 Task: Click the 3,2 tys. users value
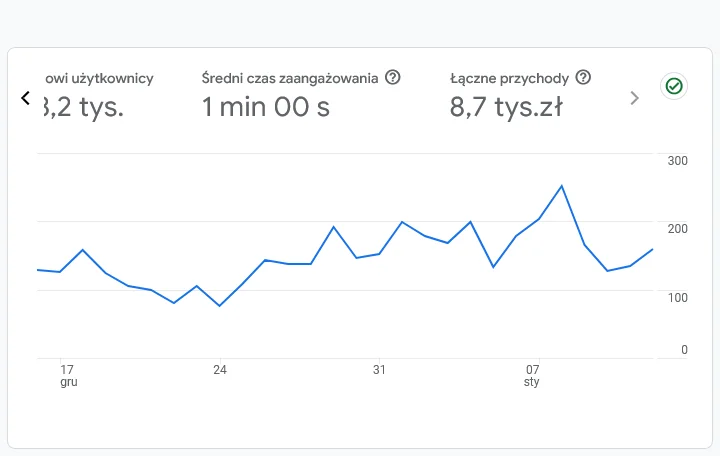[x=82, y=107]
